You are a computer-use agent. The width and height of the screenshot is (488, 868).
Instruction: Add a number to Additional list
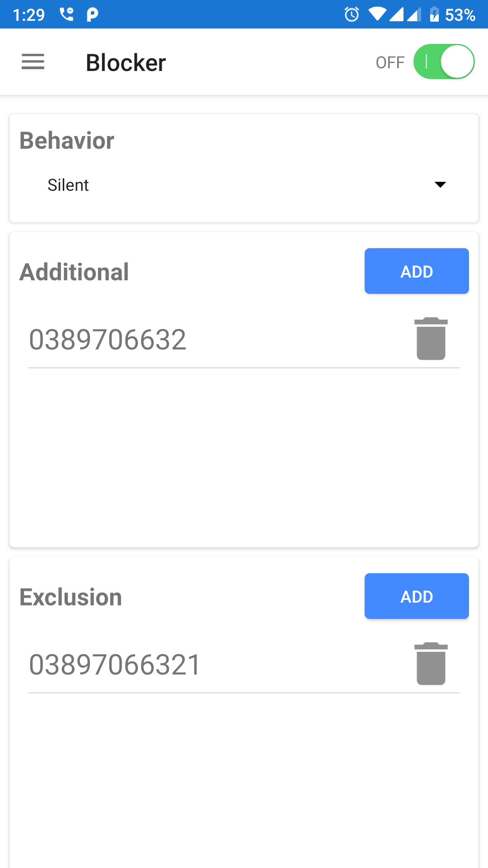click(417, 271)
